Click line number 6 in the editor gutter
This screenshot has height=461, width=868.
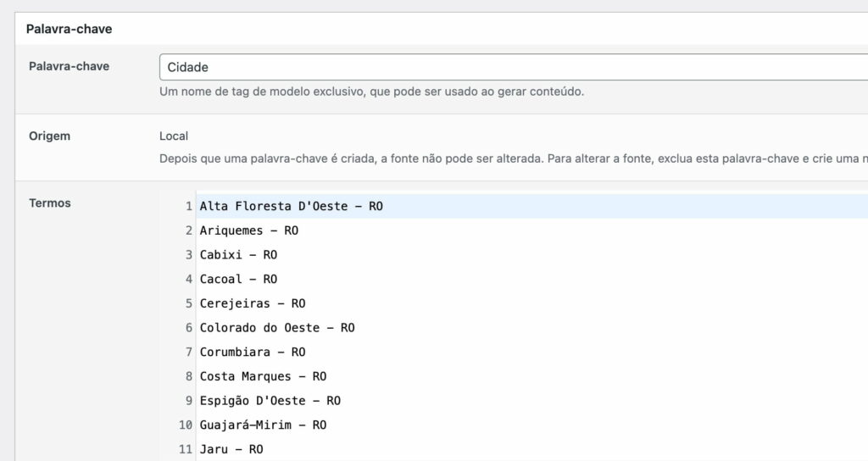(189, 328)
